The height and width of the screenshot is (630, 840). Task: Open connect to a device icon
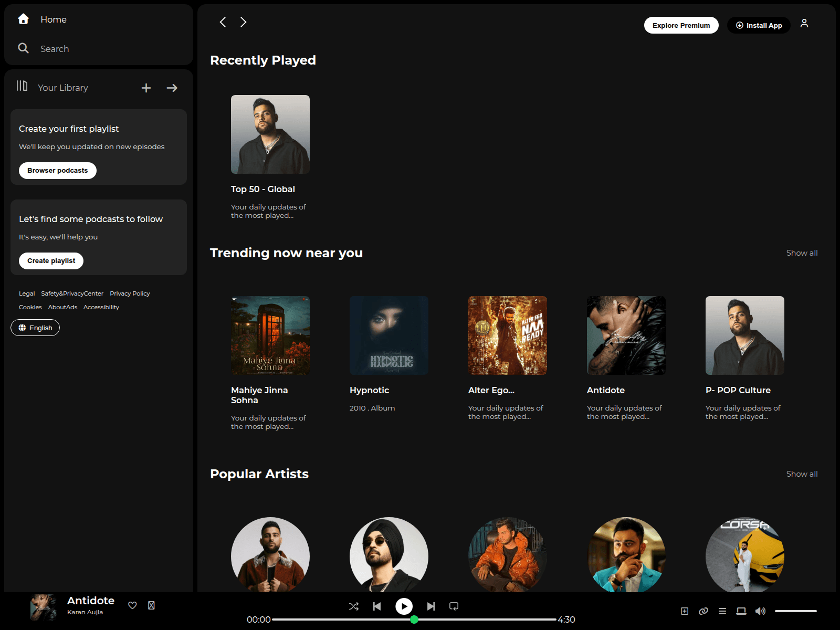click(741, 611)
